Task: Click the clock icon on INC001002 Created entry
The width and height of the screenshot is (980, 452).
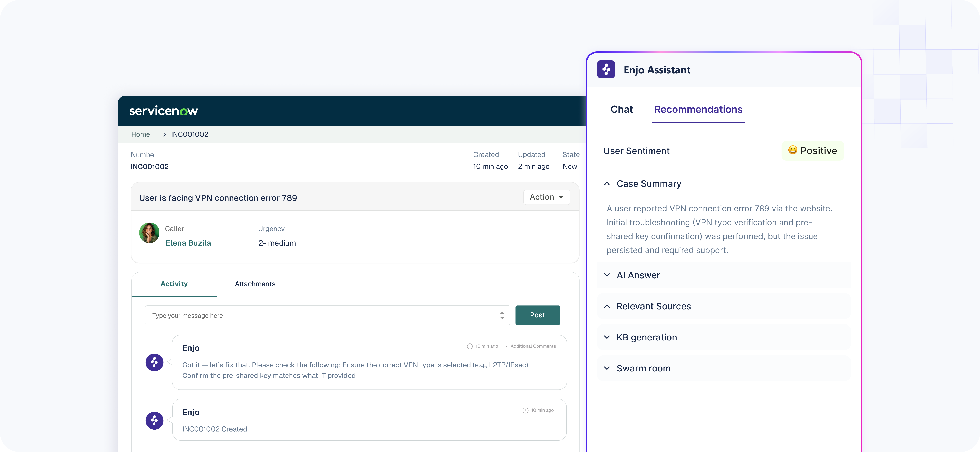Action: tap(525, 411)
